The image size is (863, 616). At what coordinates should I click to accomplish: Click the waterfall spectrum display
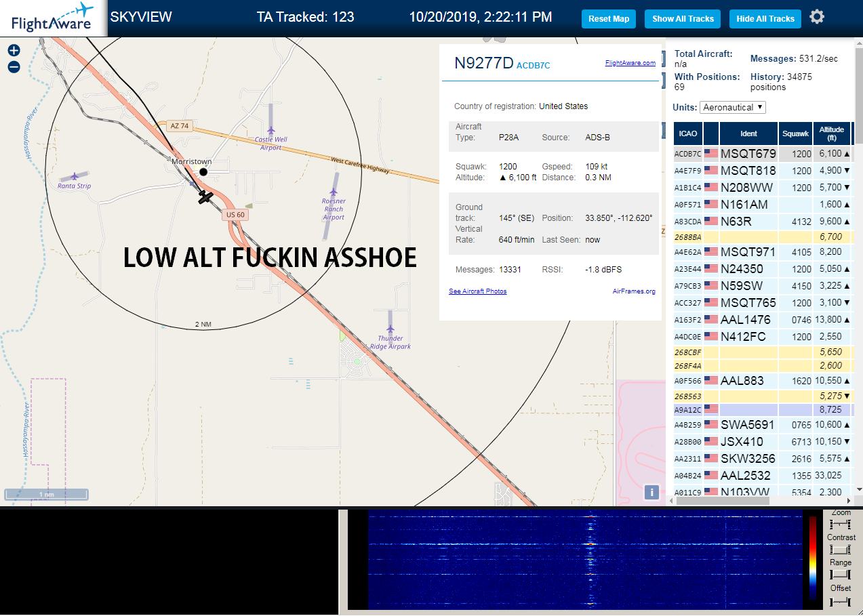[584, 559]
